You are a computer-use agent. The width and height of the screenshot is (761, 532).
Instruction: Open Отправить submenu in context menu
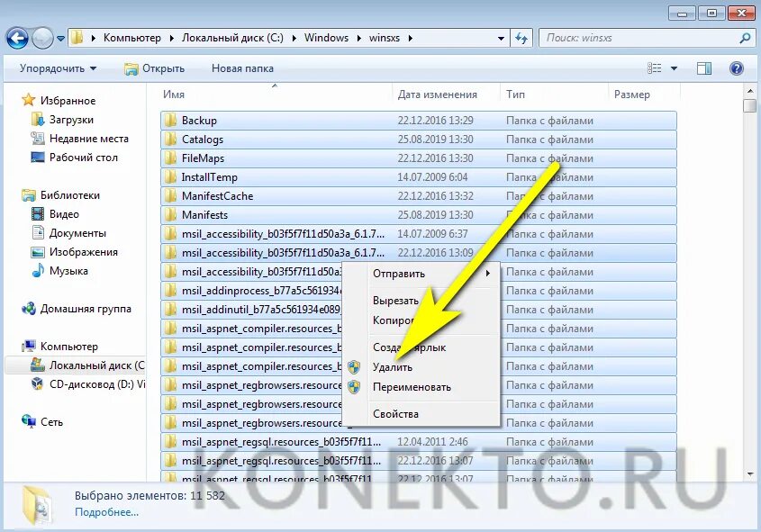pyautogui.click(x=421, y=274)
